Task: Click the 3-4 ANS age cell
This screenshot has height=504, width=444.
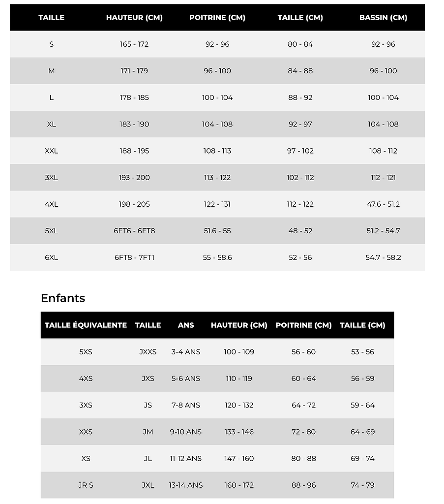Action: point(186,352)
